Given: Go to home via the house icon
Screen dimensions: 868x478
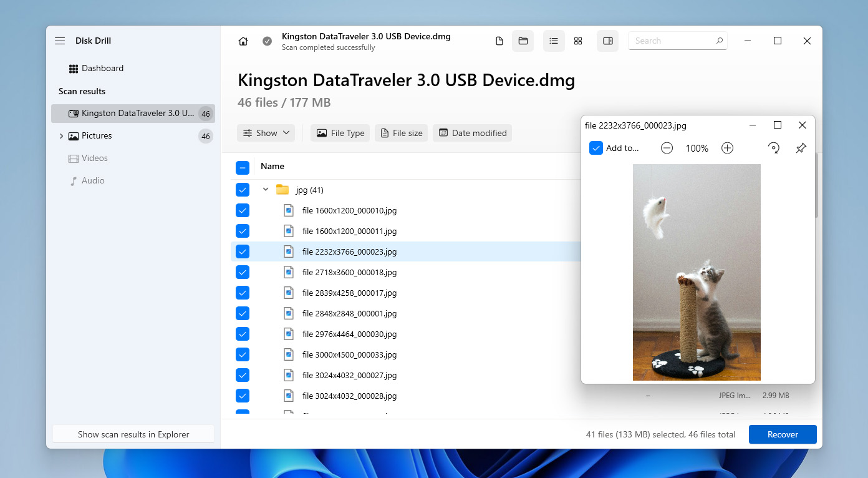Looking at the screenshot, I should click(x=243, y=41).
